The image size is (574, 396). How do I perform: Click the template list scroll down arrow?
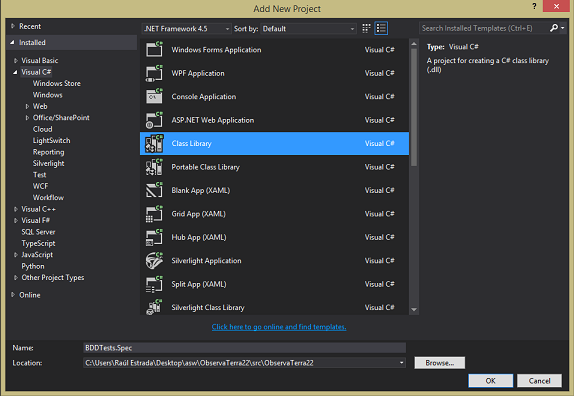tap(414, 309)
